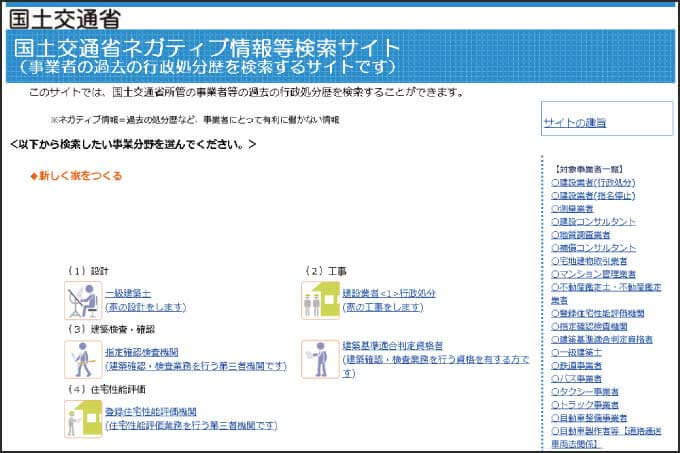The height and width of the screenshot is (453, 680).
Task: Open the 指定確認検査機関 link under 建築検査・確認
Action: pyautogui.click(x=142, y=352)
